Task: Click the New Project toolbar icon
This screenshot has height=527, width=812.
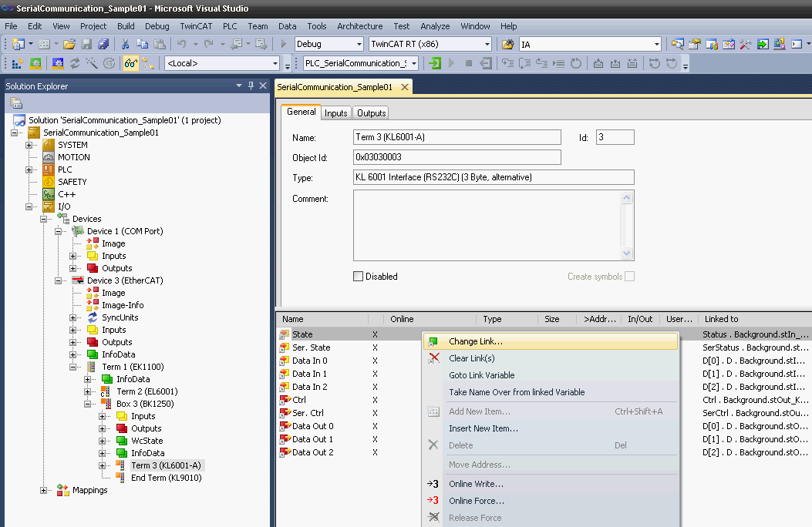Action: [19, 45]
